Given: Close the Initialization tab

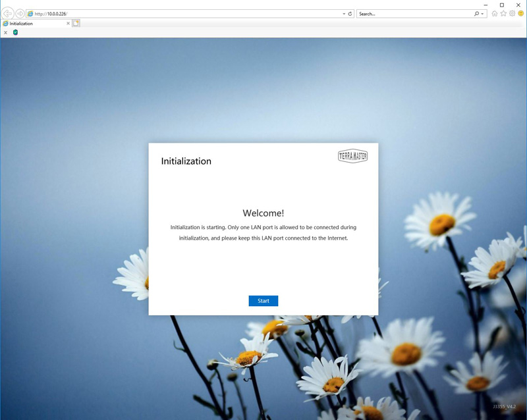Looking at the screenshot, I should [69, 24].
